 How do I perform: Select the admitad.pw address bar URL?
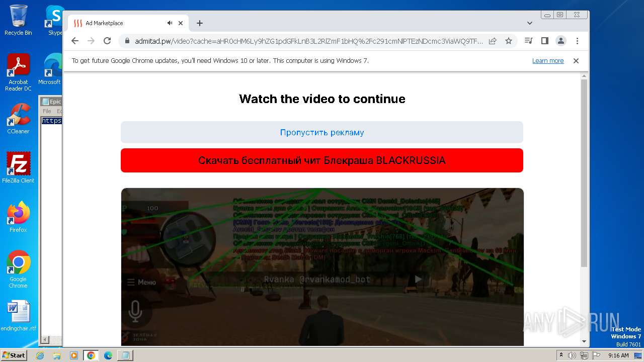308,41
